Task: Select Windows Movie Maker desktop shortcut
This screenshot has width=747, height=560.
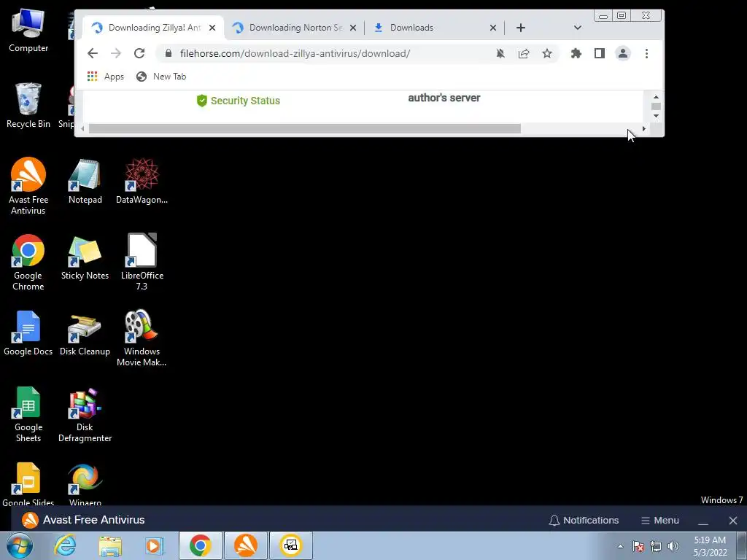Action: pos(142,338)
